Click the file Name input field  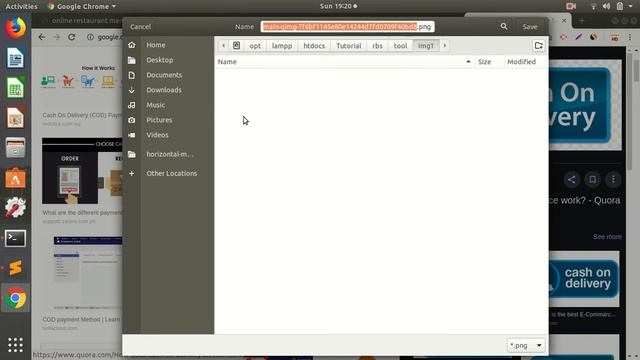point(347,27)
